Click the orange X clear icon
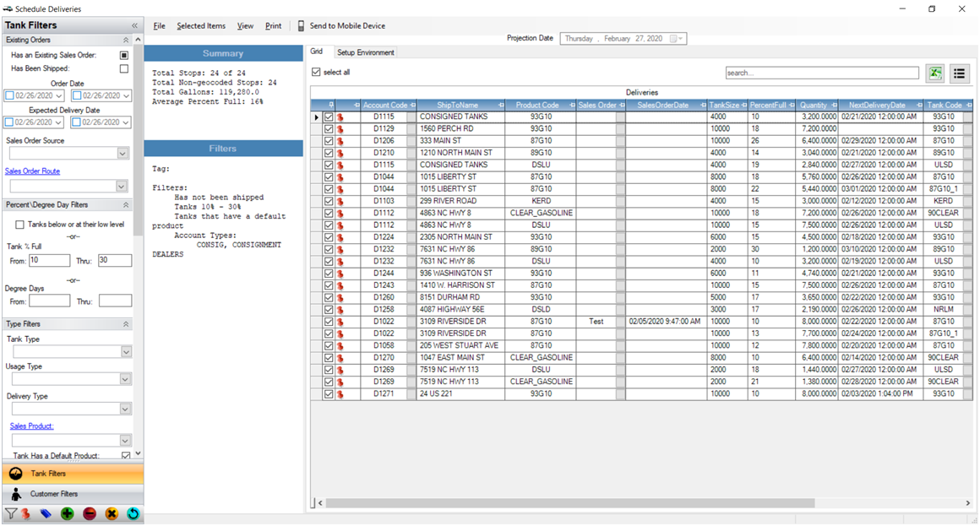Image resolution: width=980 pixels, height=526 pixels. coord(112,513)
